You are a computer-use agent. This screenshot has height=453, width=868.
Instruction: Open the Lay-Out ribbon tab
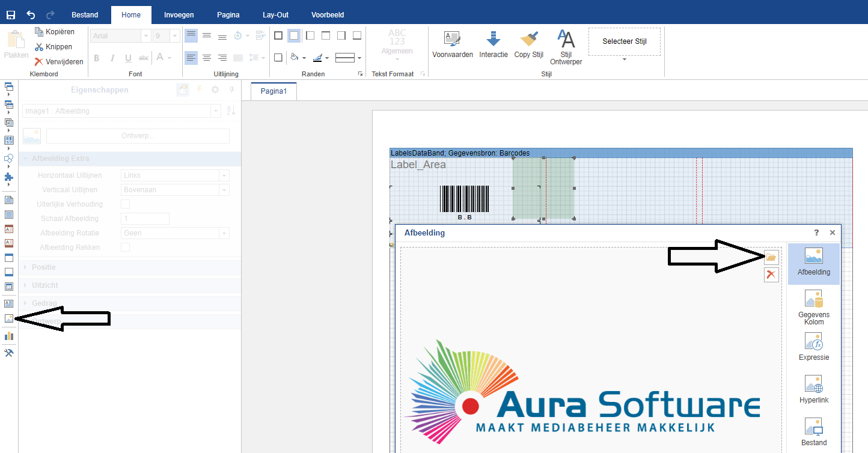pyautogui.click(x=275, y=14)
